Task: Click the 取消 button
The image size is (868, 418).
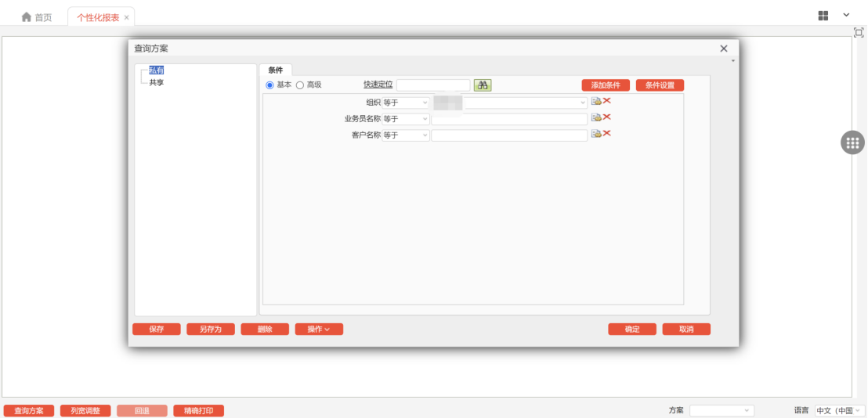Action: pos(686,330)
